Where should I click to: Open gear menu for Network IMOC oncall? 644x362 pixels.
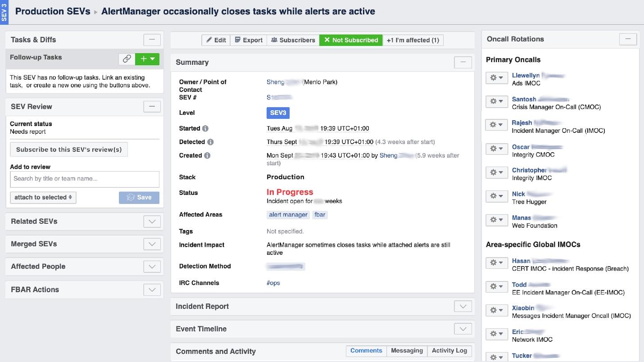[x=496, y=334]
